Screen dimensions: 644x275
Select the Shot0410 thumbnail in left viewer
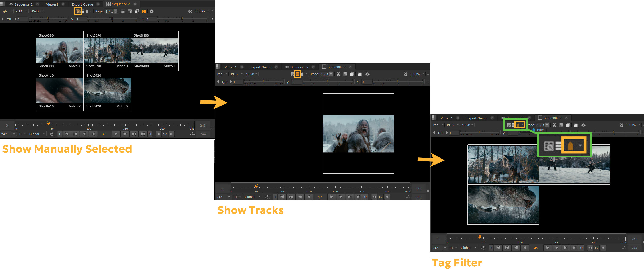tap(60, 91)
